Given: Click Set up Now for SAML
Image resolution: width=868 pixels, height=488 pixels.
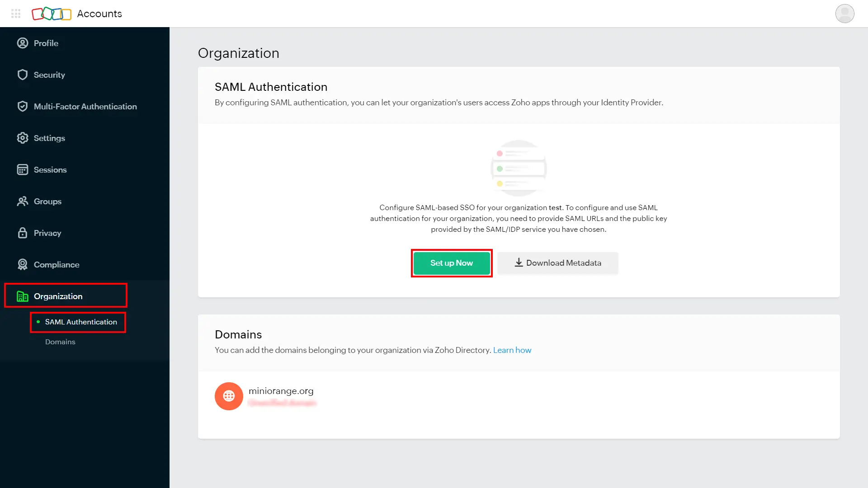Looking at the screenshot, I should [451, 263].
